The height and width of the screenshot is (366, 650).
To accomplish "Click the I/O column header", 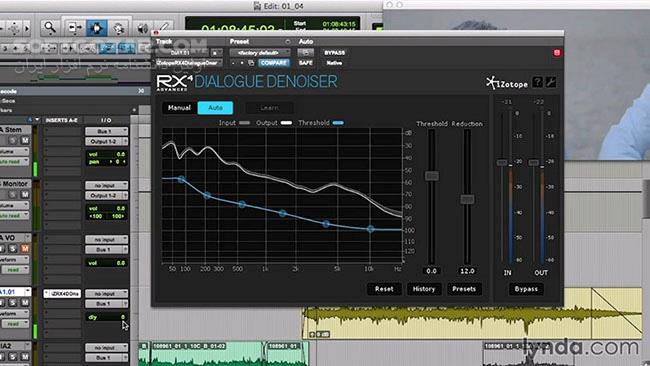I will [x=106, y=120].
